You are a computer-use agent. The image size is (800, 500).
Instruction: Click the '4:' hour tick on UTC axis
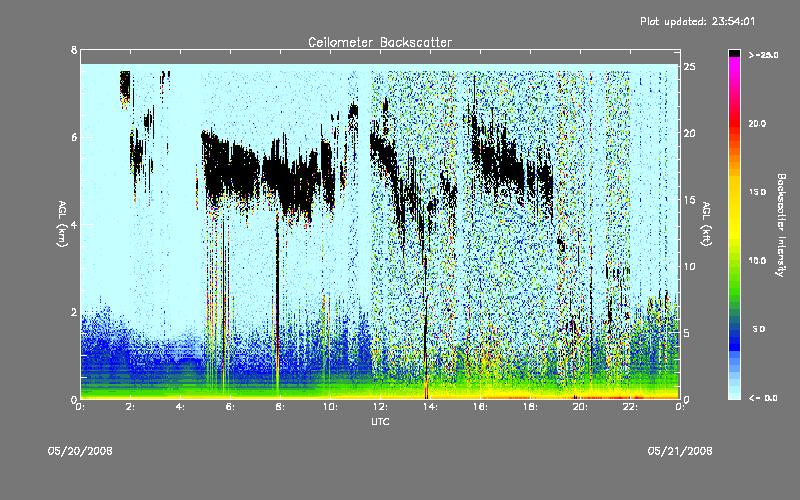tap(180, 407)
